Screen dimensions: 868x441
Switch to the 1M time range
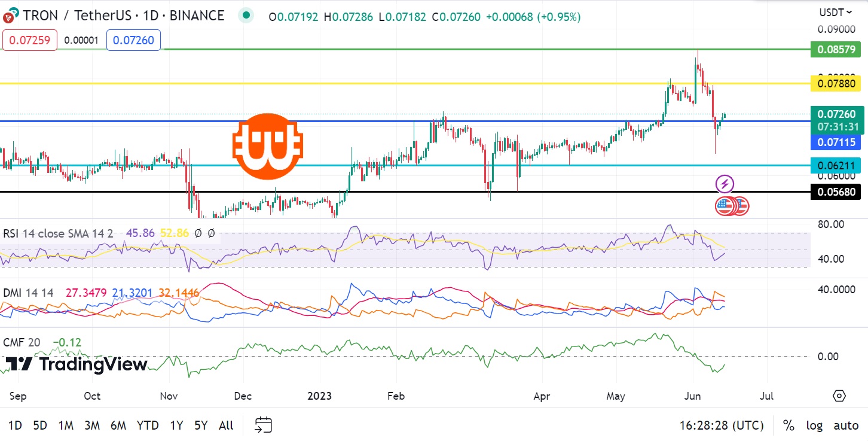(66, 425)
